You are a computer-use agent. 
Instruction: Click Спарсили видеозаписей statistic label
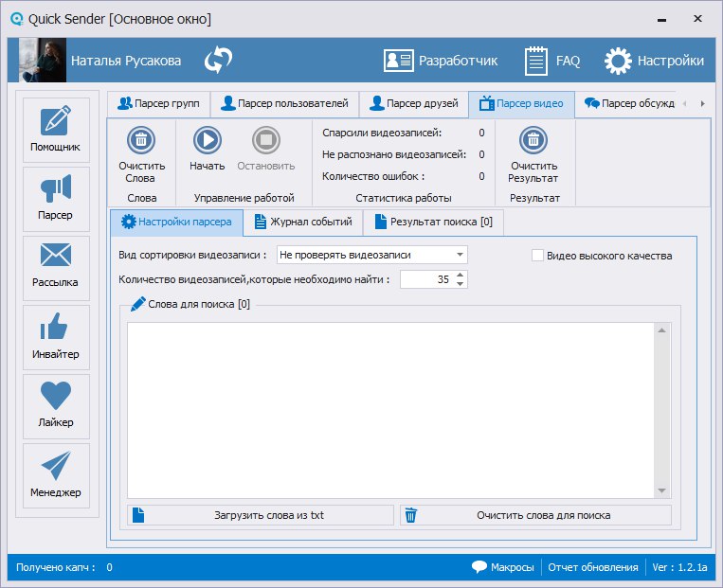pyautogui.click(x=382, y=134)
